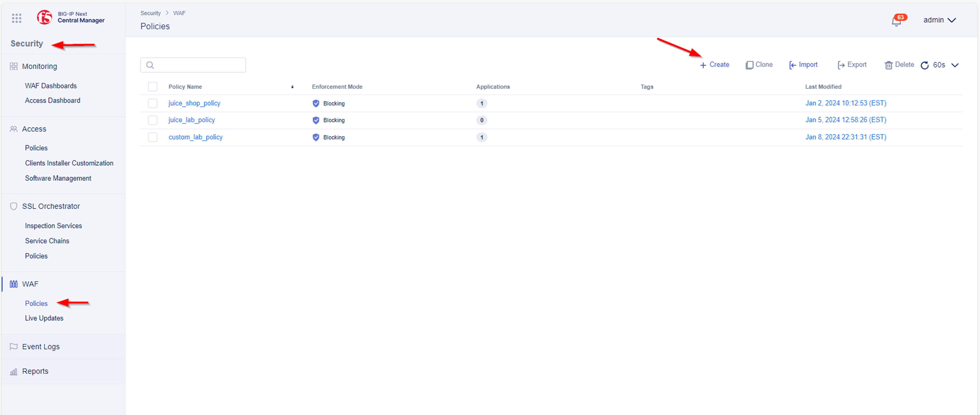The image size is (980, 415).
Task: Click the Monitoring section icon
Action: coord(14,66)
